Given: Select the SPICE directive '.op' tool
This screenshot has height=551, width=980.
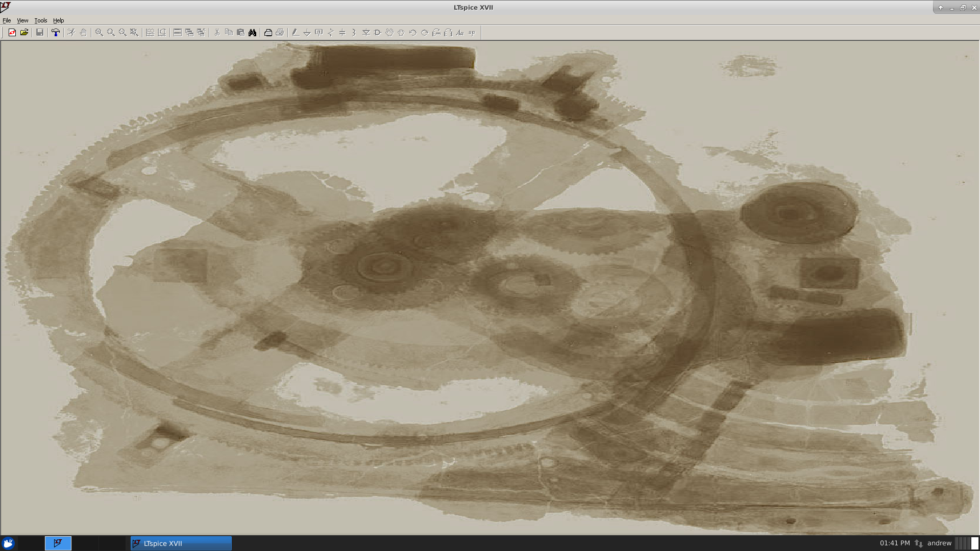Looking at the screenshot, I should pyautogui.click(x=472, y=33).
